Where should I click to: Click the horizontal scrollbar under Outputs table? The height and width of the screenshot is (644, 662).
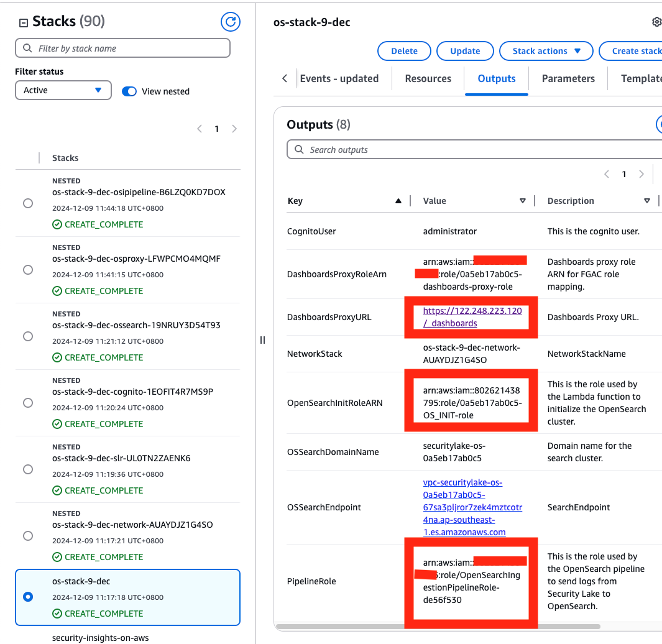tap(438, 627)
